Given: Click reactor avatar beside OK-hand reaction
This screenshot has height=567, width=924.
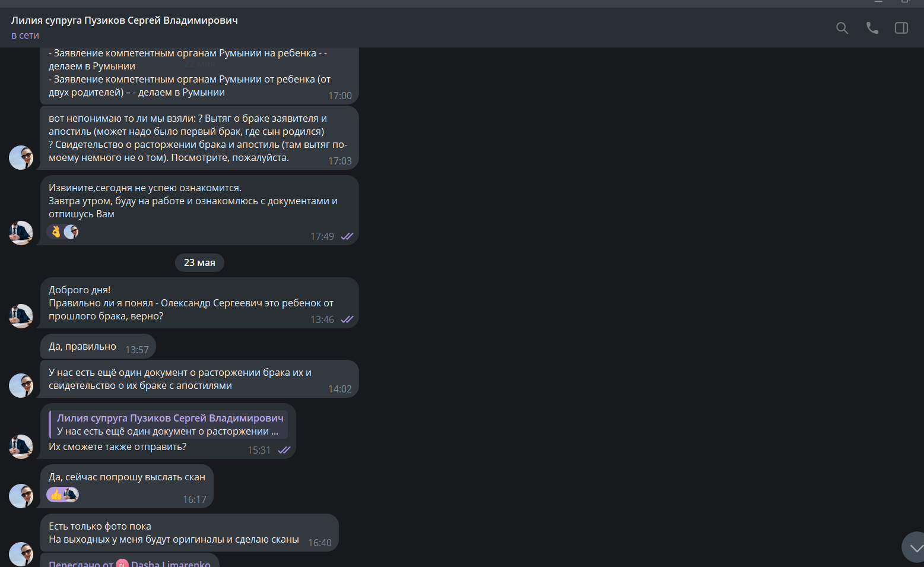Looking at the screenshot, I should pyautogui.click(x=71, y=232).
